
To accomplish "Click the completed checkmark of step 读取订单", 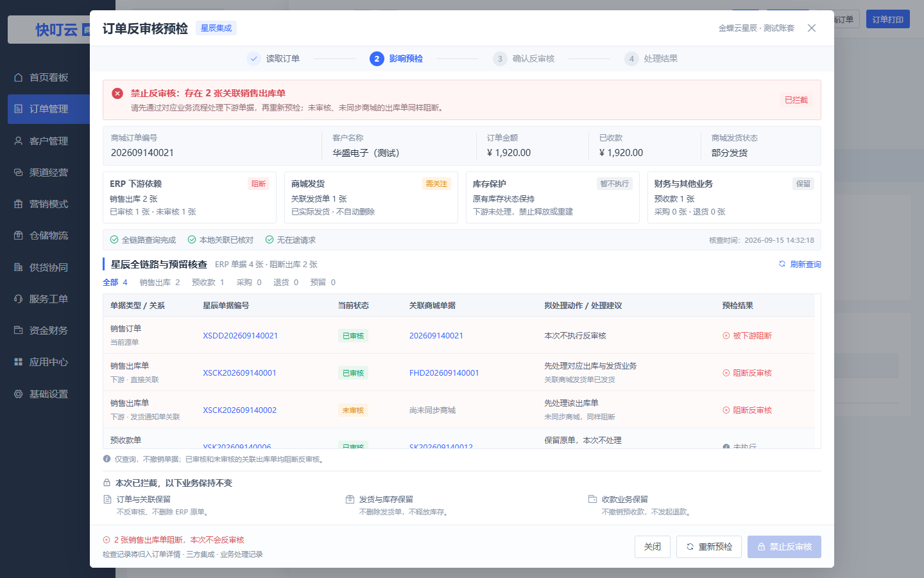I will click(x=253, y=58).
